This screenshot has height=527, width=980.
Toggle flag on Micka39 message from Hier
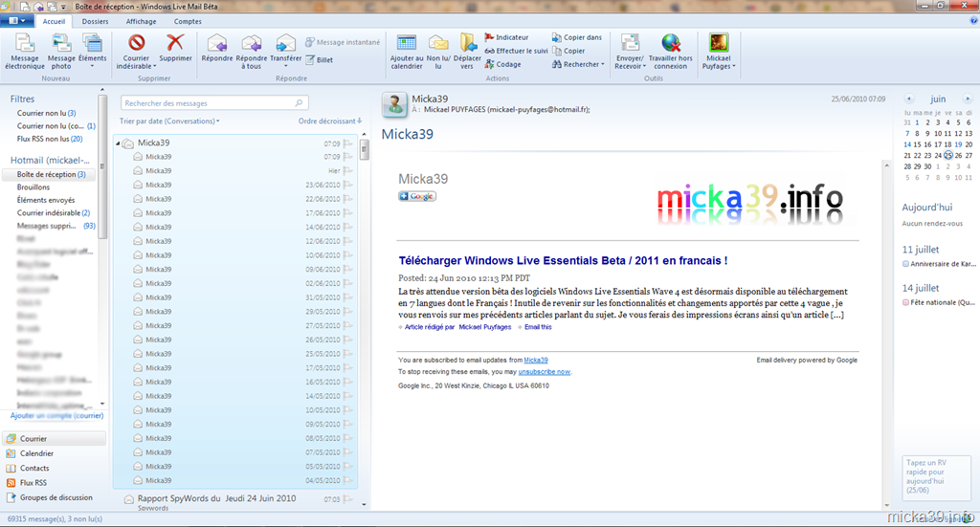(348, 170)
